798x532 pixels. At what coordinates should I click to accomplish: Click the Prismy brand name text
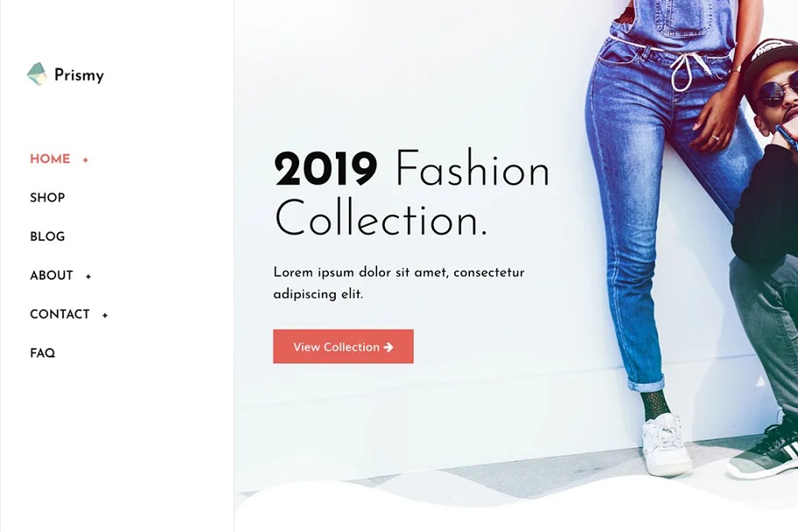(79, 75)
